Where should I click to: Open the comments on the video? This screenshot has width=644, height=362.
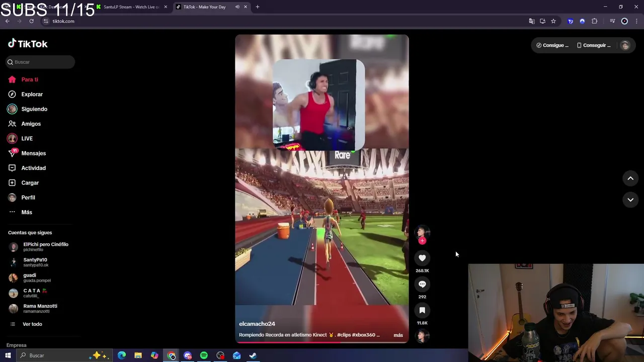[422, 284]
